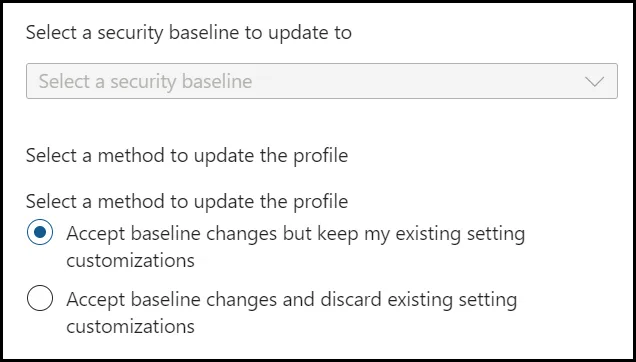Click the down-arrow icon in the baseline selector
The image size is (636, 362).
(594, 82)
